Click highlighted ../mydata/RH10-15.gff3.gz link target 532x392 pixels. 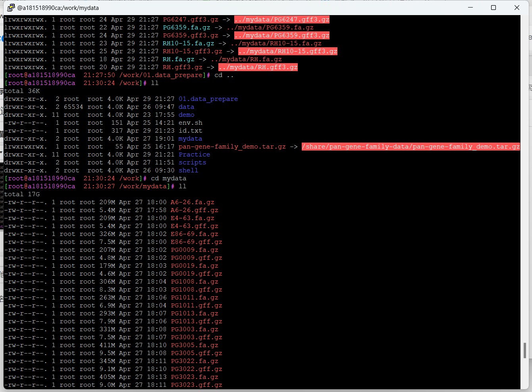[x=287, y=51]
